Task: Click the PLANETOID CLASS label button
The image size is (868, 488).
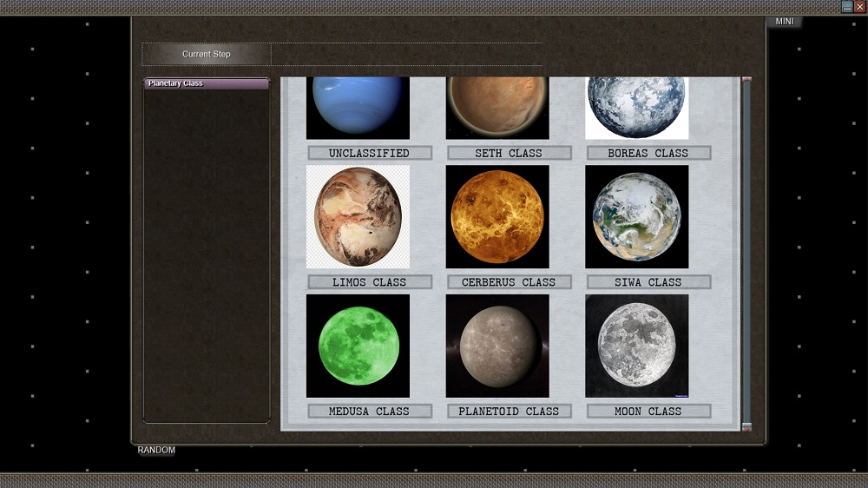Action: click(x=510, y=411)
